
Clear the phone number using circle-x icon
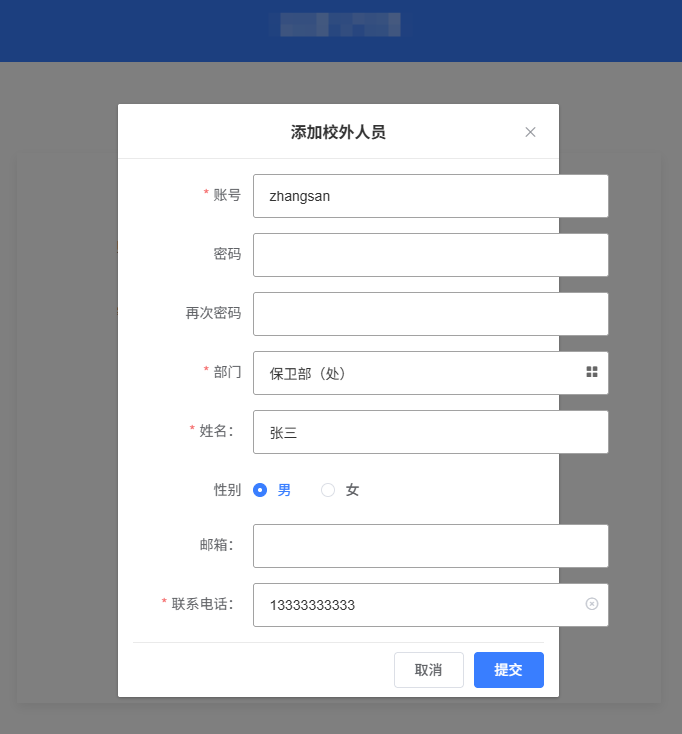[592, 604]
